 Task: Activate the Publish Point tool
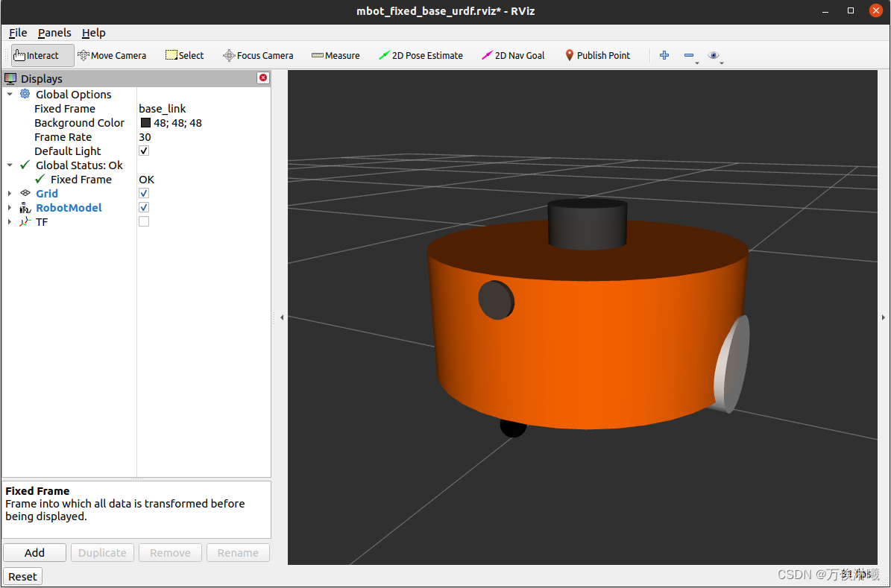pos(598,55)
